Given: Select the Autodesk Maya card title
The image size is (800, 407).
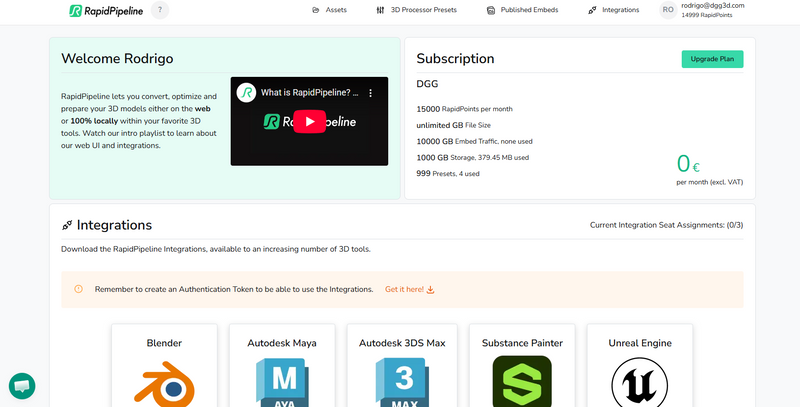Looking at the screenshot, I should 282,343.
